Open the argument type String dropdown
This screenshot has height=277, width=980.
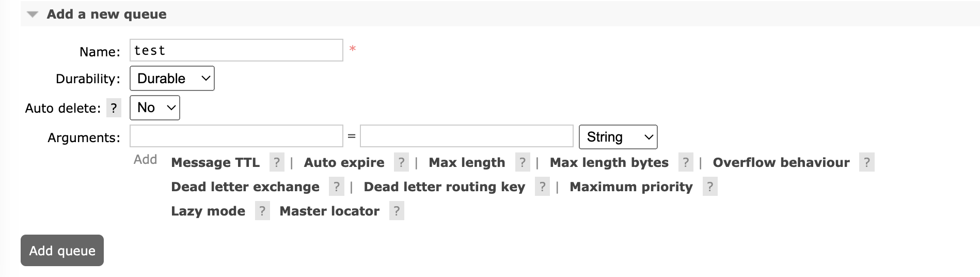tap(618, 137)
